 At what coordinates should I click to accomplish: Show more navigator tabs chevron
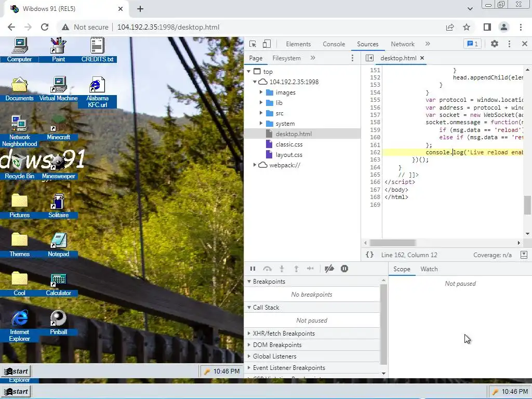[313, 58]
